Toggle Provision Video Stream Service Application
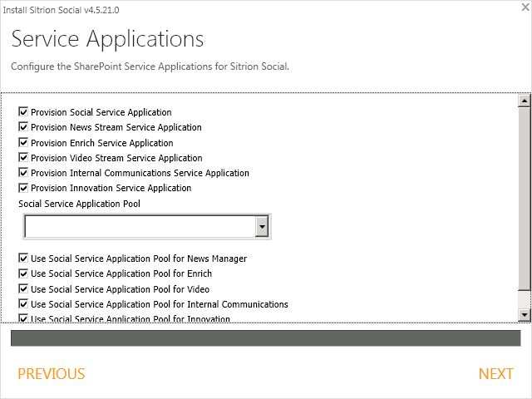The image size is (532, 399). [x=23, y=158]
